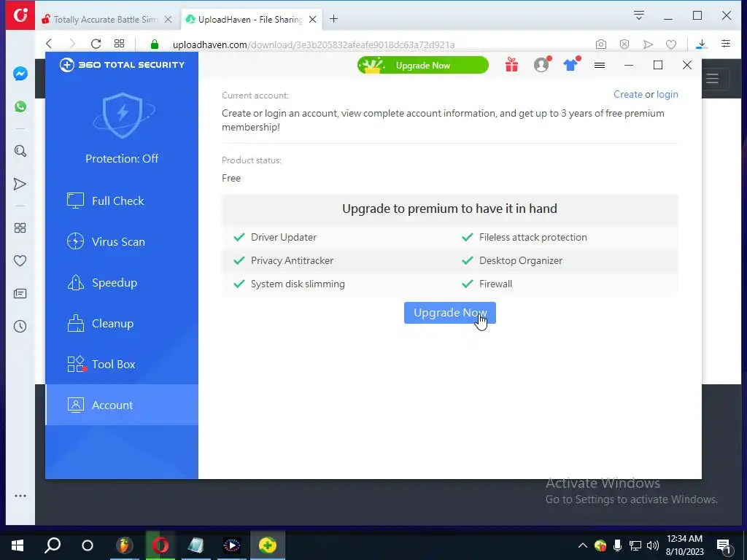Viewport: 747px width, 560px height.
Task: Open Cortana circle on taskbar
Action: click(88, 545)
